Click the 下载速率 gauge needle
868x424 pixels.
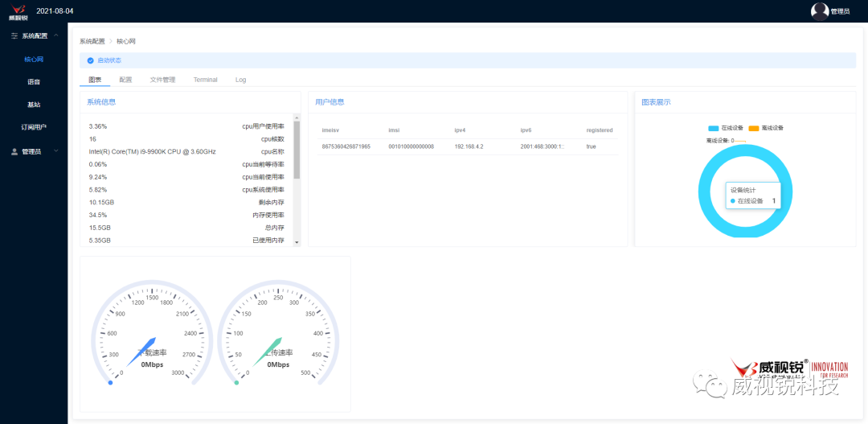tap(140, 352)
